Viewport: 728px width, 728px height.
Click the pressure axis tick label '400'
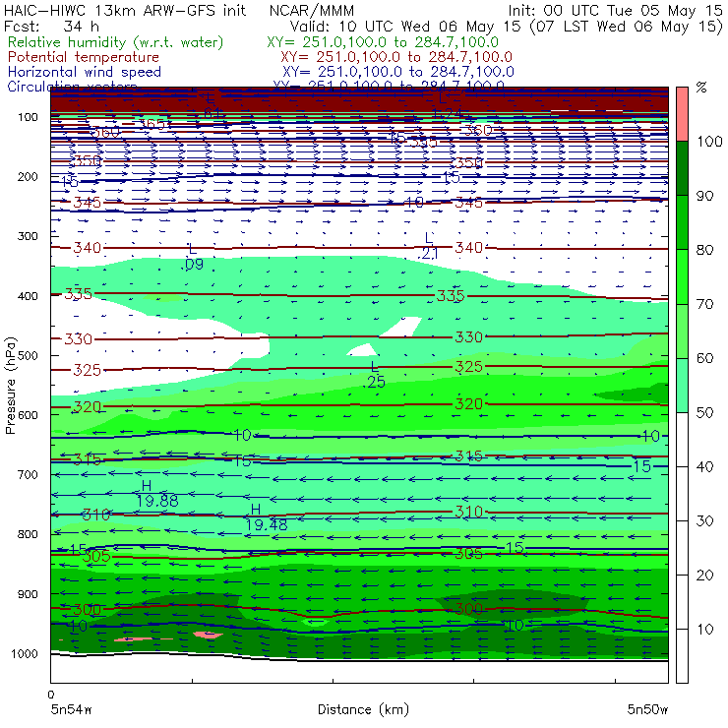pyautogui.click(x=28, y=296)
